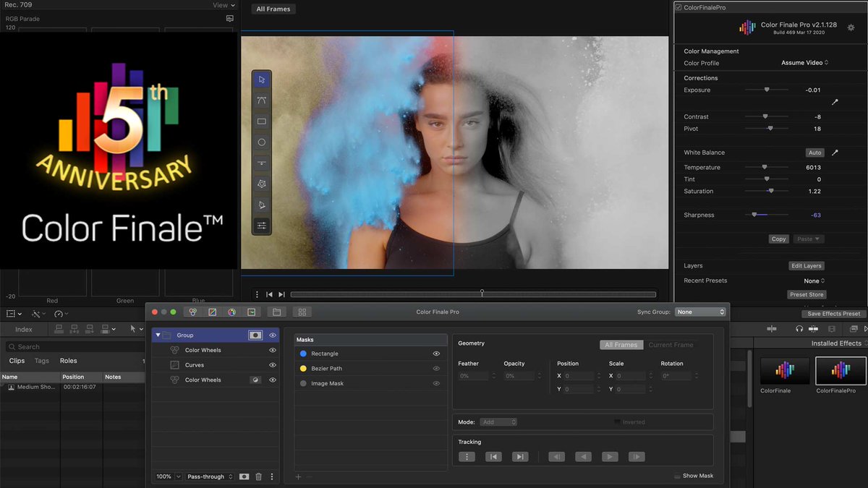
Task: Hide the Rectangle mask
Action: [435, 354]
